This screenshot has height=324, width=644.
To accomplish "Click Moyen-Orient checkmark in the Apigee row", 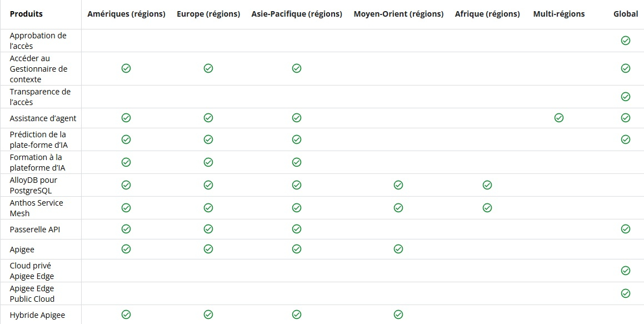I will point(398,249).
